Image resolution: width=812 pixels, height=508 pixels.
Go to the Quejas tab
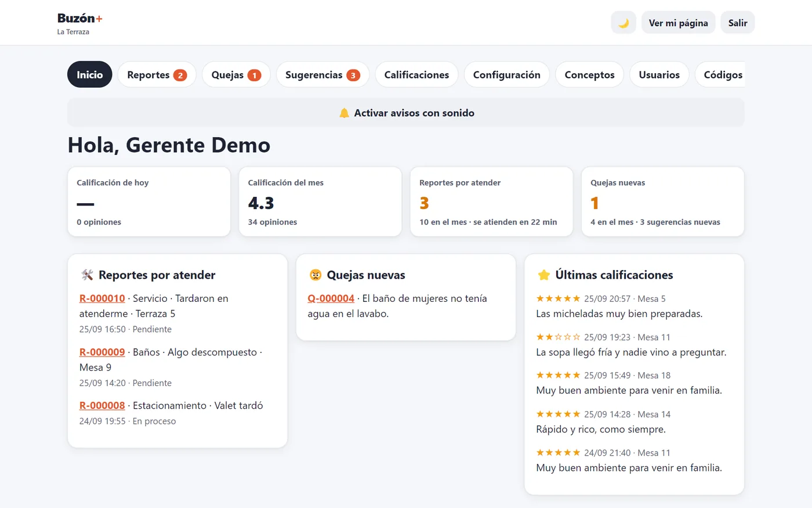click(x=236, y=74)
